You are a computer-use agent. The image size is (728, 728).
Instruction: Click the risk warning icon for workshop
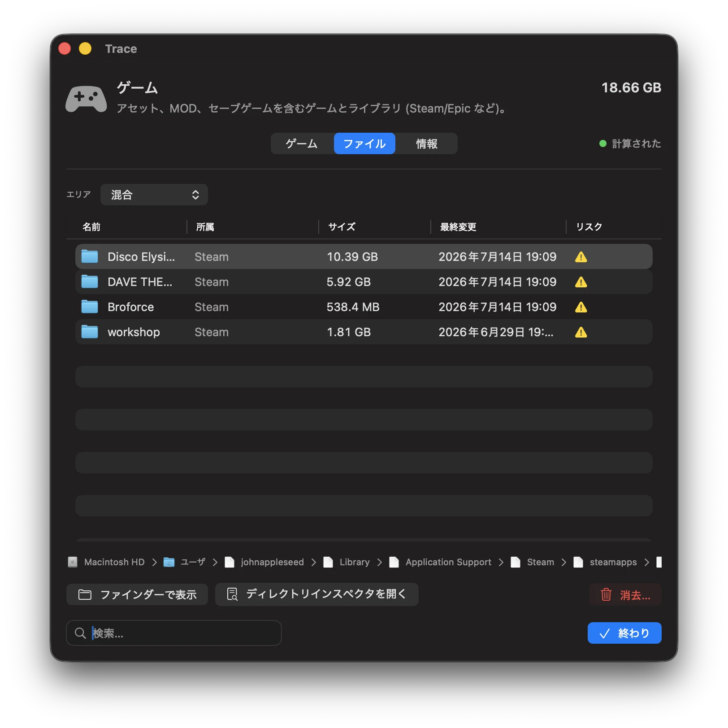[581, 332]
